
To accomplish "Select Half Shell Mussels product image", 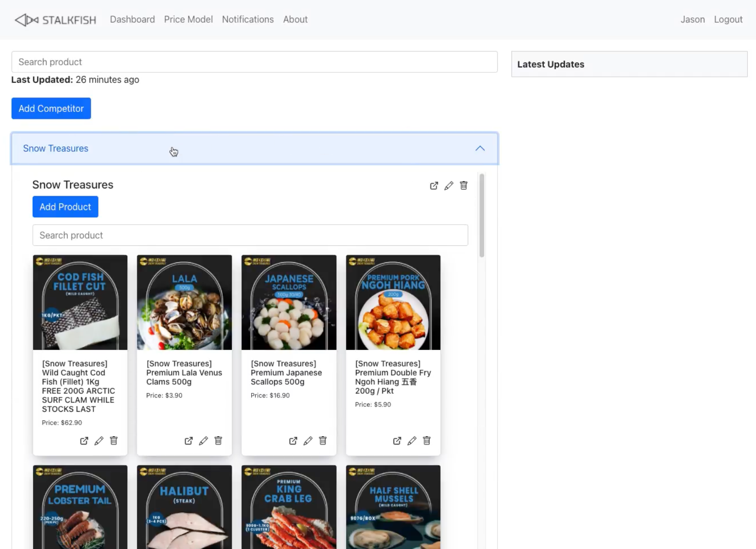I will (x=393, y=507).
